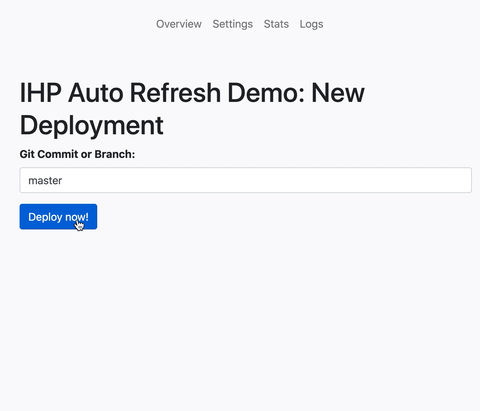Open the Overview navigation link
The image size is (480, 411).
point(179,24)
